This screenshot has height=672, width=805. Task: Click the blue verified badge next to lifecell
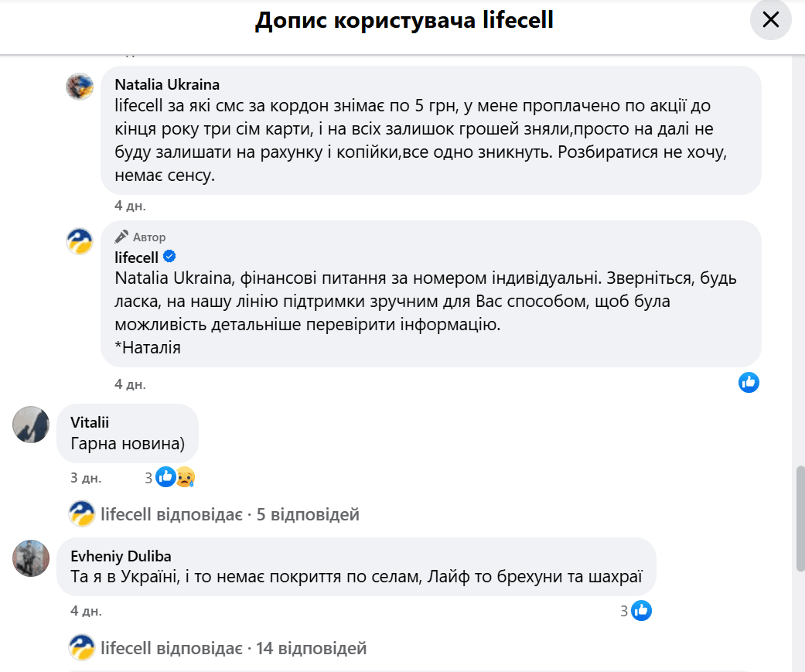click(169, 257)
